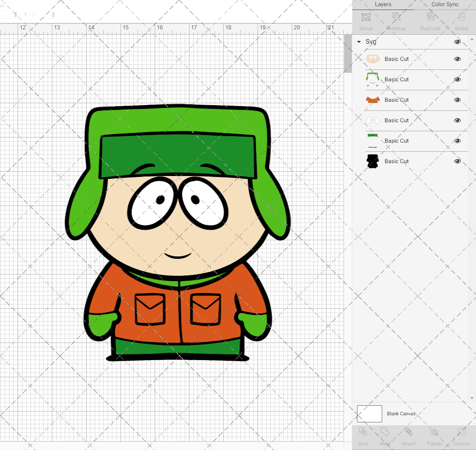Switch to the Color Sync tab
Image resolution: width=476 pixels, height=450 pixels.
(x=445, y=5)
